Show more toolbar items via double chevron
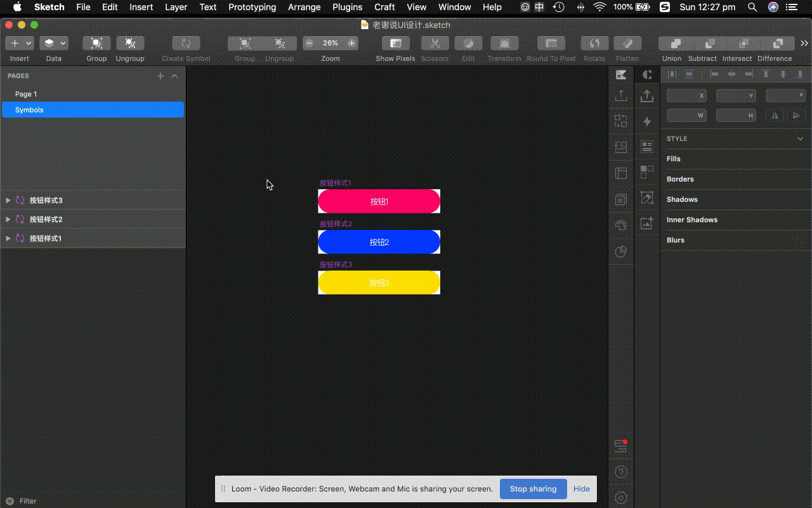The height and width of the screenshot is (508, 812). 804,43
